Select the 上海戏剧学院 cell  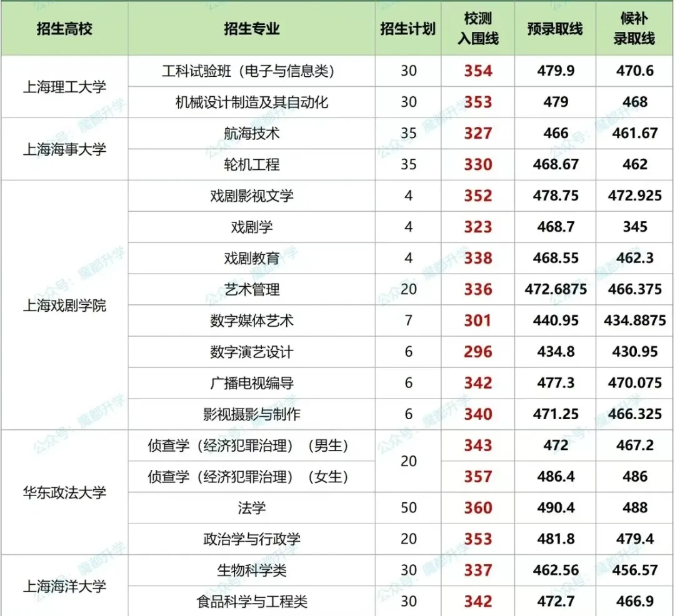[64, 306]
